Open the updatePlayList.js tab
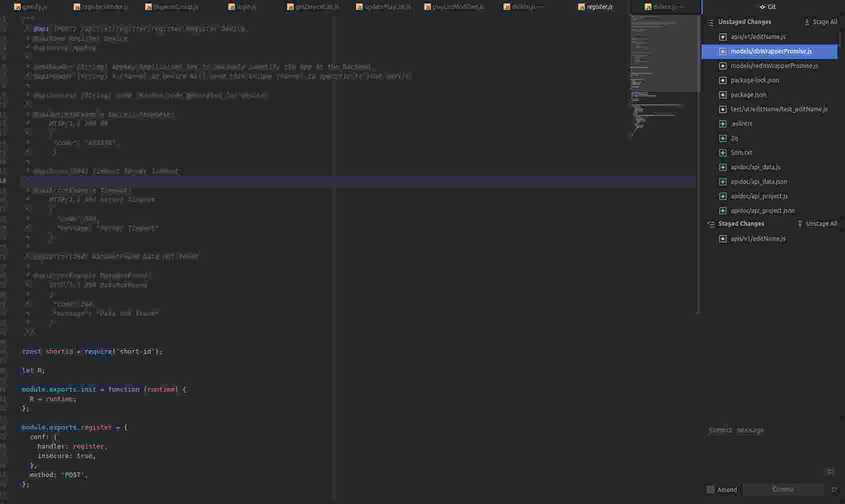The image size is (845, 504). coord(383,7)
